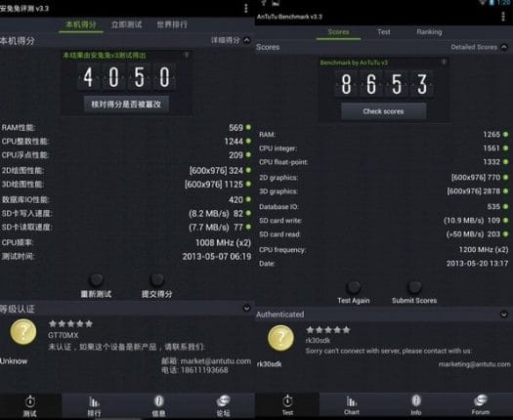Collapse 详细得分 section chevron
513x420 pixels.
pyautogui.click(x=246, y=40)
